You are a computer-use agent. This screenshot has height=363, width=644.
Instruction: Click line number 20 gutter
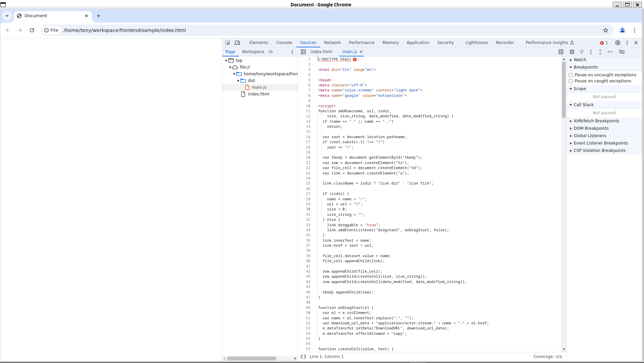click(x=308, y=158)
